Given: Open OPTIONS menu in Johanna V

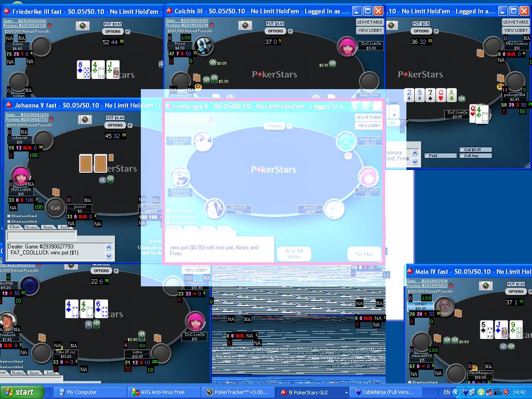Looking at the screenshot, I should click(x=115, y=126).
